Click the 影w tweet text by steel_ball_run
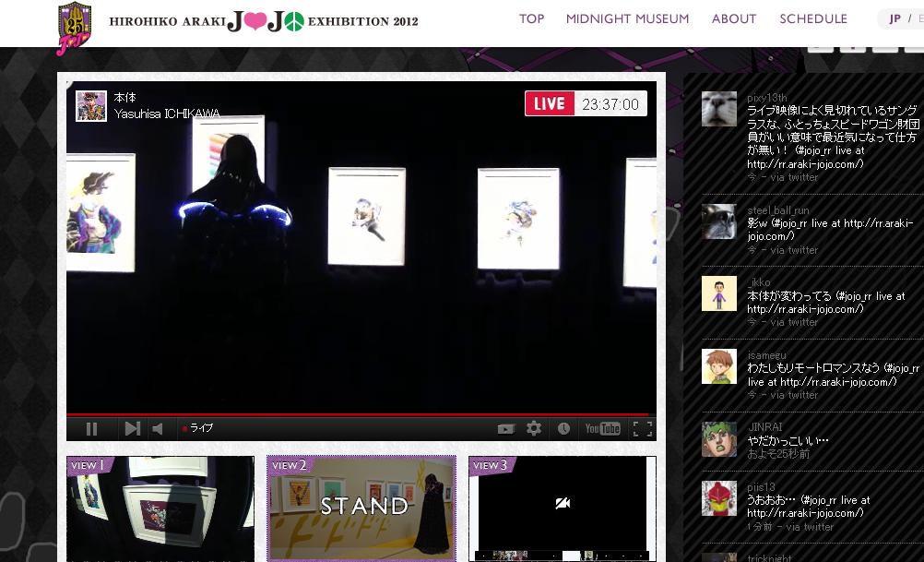Image resolution: width=924 pixels, height=562 pixels. click(x=830, y=230)
